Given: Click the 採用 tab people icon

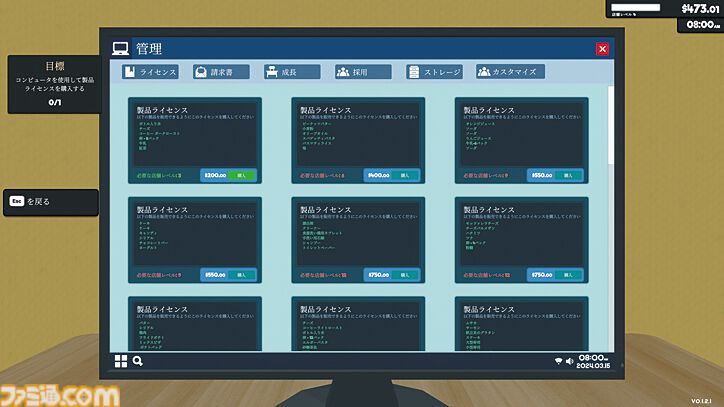Looking at the screenshot, I should point(344,72).
